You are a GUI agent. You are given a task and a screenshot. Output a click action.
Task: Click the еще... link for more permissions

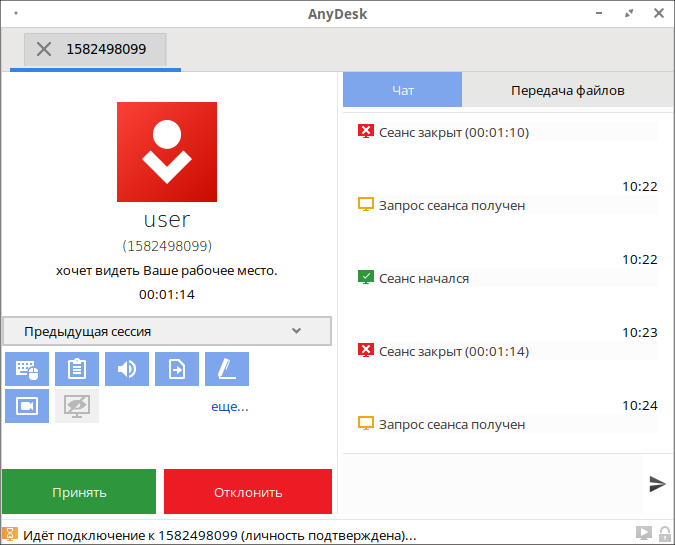(x=229, y=406)
